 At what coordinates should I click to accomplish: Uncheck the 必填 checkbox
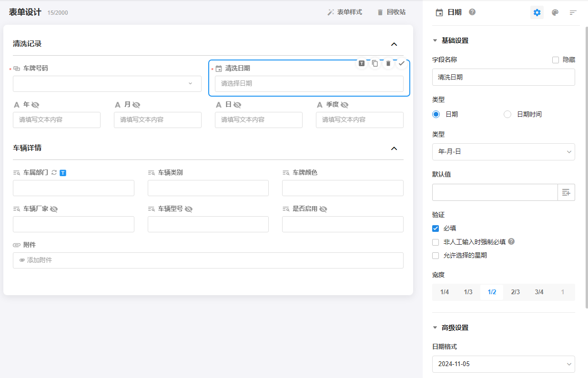click(436, 229)
